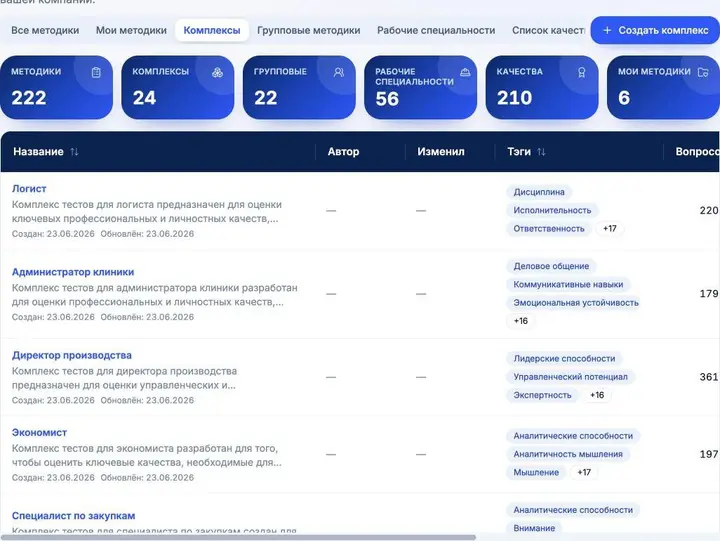Click the clipboard icon on Методики card
720x541 pixels.
point(96,72)
